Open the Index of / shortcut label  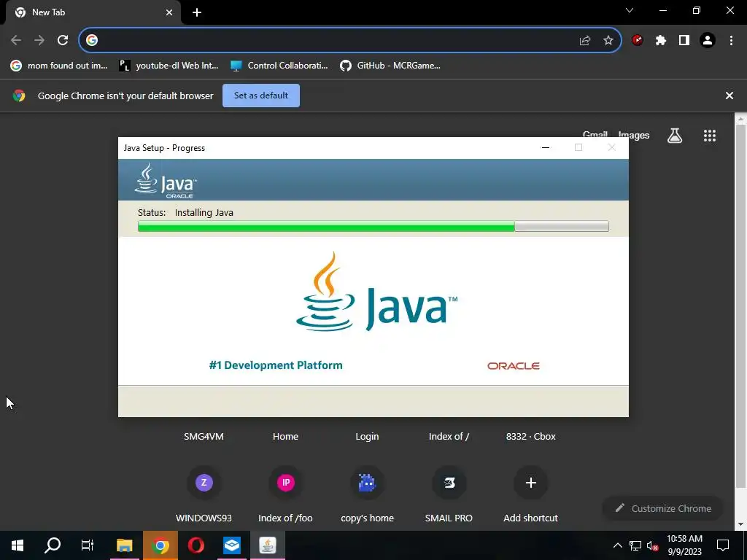pyautogui.click(x=449, y=437)
